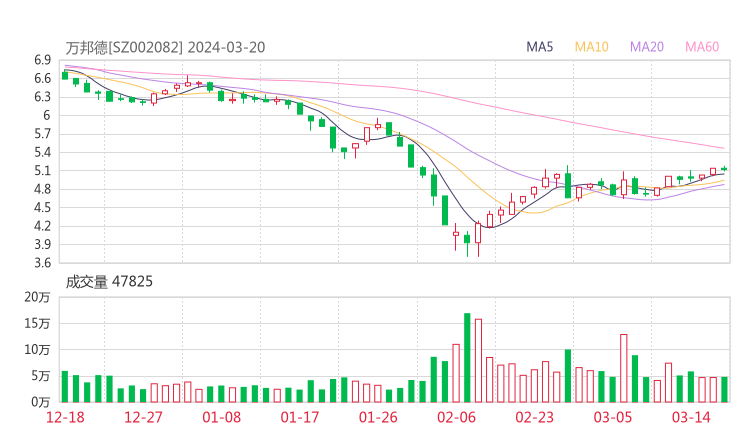Click the 15万 volume axis label
The image size is (740, 440).
[x=37, y=323]
